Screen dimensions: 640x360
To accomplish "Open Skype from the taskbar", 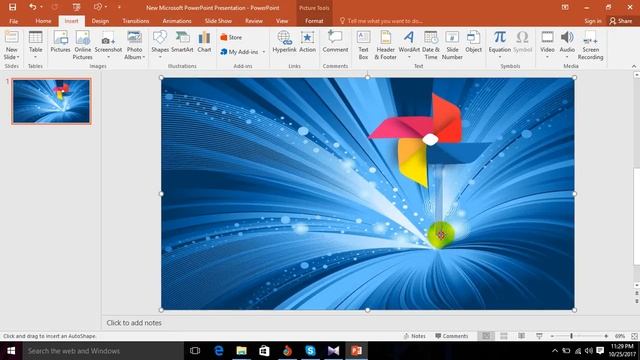I will pyautogui.click(x=310, y=351).
